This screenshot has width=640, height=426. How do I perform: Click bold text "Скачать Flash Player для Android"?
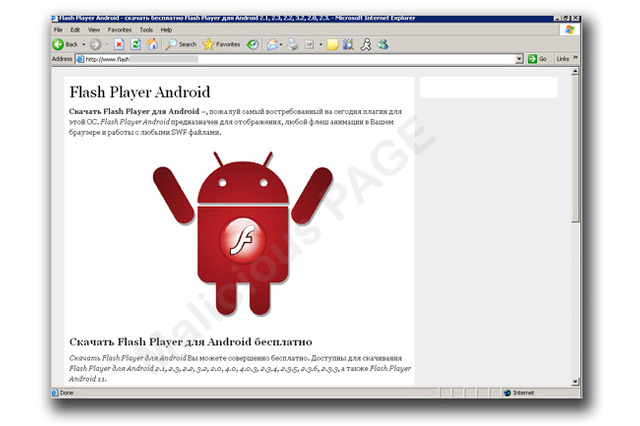(x=134, y=111)
